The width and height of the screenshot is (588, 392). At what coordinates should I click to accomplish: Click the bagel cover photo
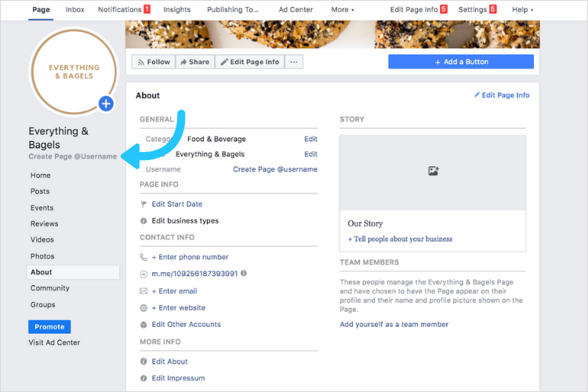click(332, 34)
